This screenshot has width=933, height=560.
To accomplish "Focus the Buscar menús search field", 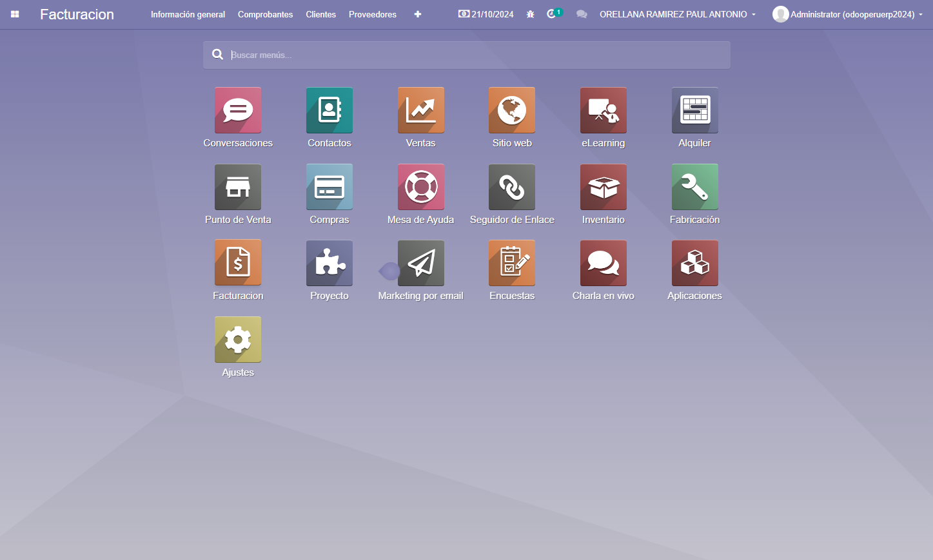I will pos(467,55).
